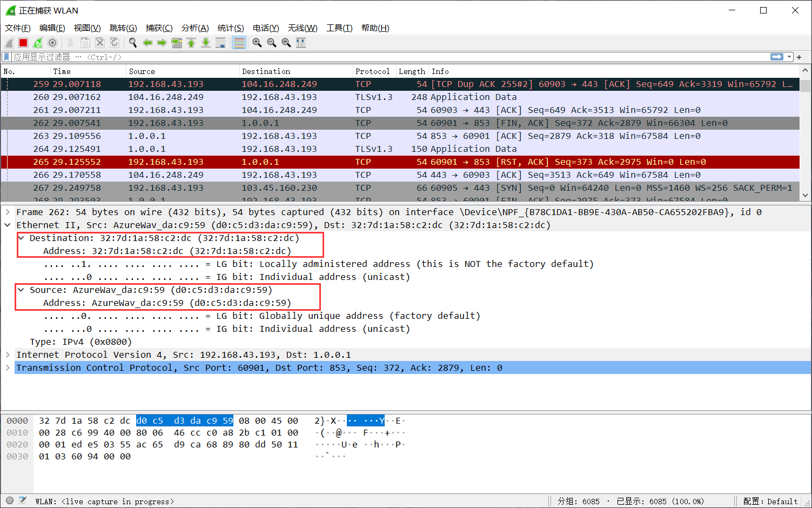Click packet list scrollbar down arrow
Image resolution: width=812 pixels, height=508 pixels.
click(806, 195)
